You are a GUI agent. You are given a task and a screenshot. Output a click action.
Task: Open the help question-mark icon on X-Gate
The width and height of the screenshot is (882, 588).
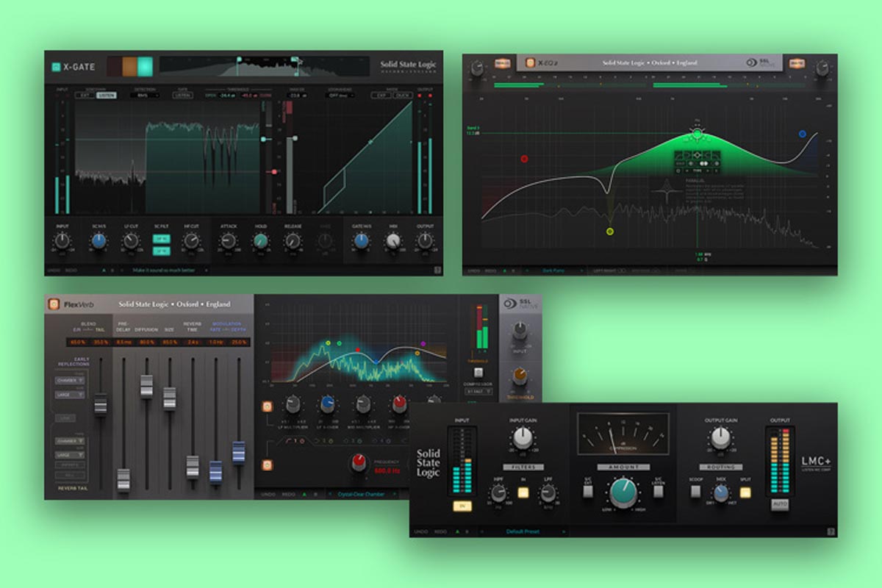click(440, 269)
